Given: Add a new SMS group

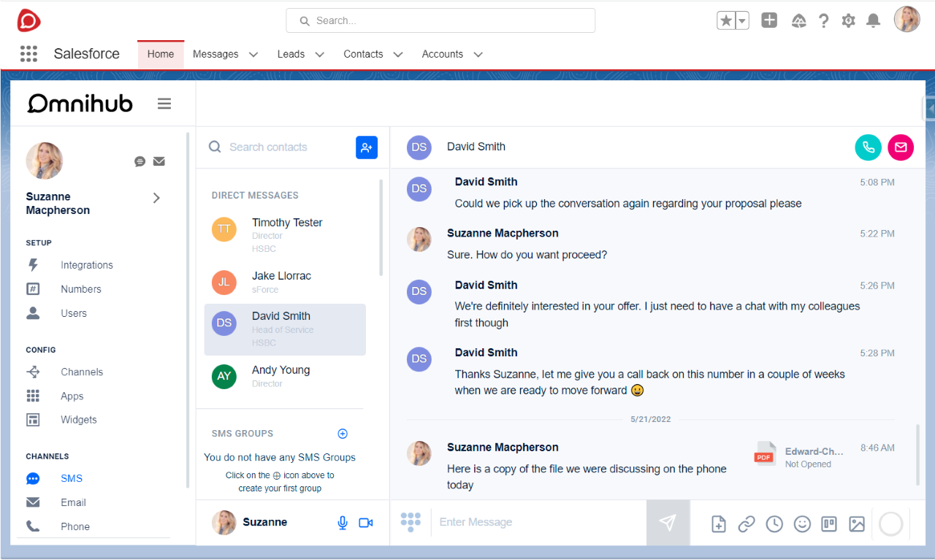Looking at the screenshot, I should point(343,434).
